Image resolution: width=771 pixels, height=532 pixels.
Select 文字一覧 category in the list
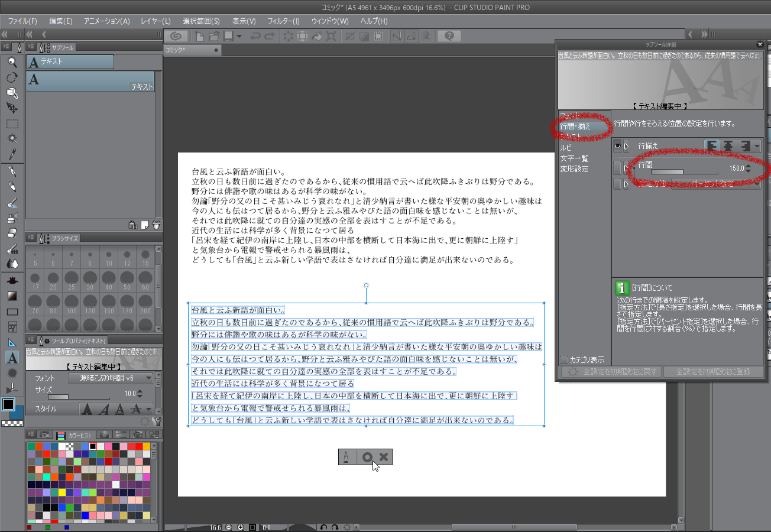[574, 158]
